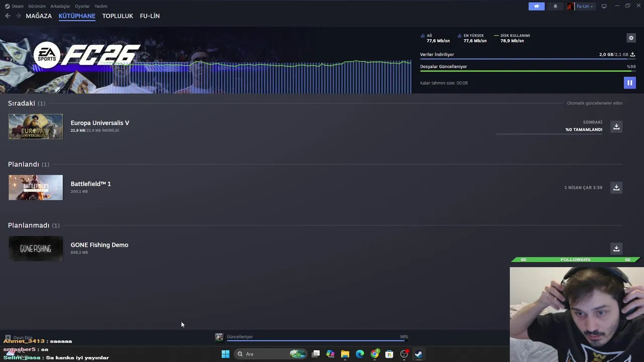
Task: Open the FU-LİN profile tab
Action: pyautogui.click(x=149, y=16)
